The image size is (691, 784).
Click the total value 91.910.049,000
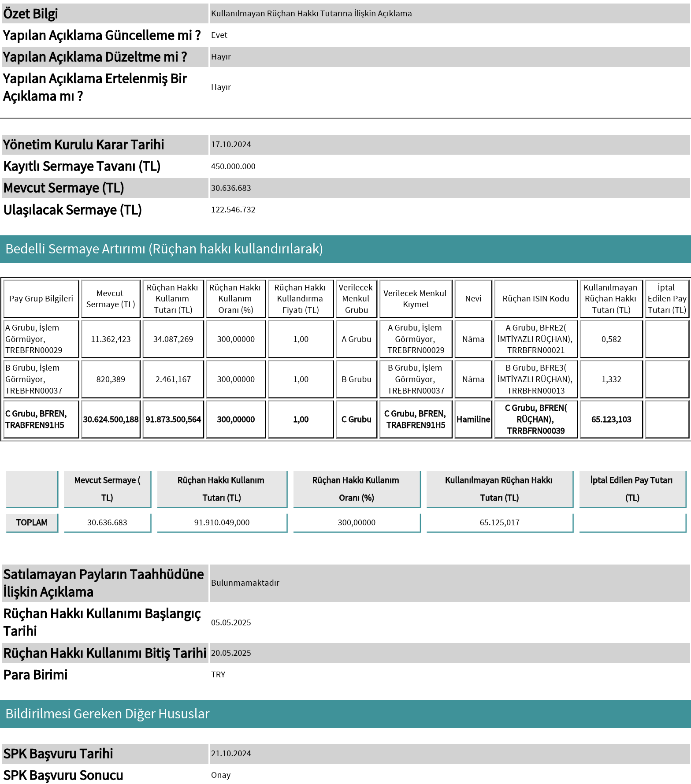(222, 523)
